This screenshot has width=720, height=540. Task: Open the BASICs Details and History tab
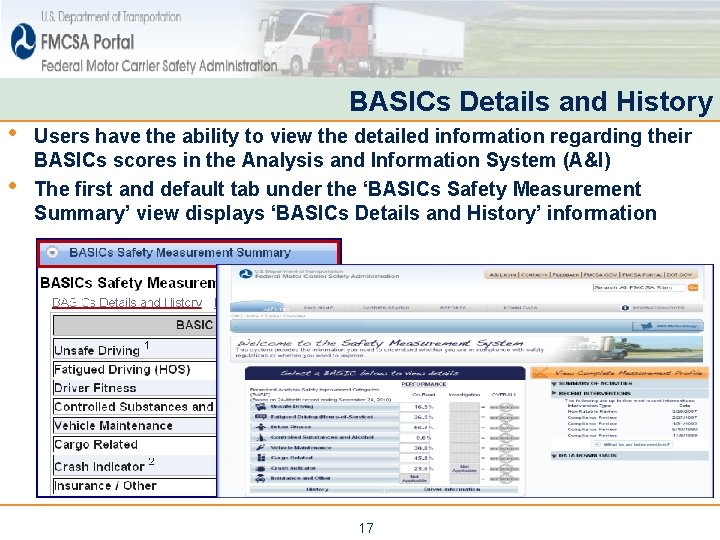[x=127, y=303]
